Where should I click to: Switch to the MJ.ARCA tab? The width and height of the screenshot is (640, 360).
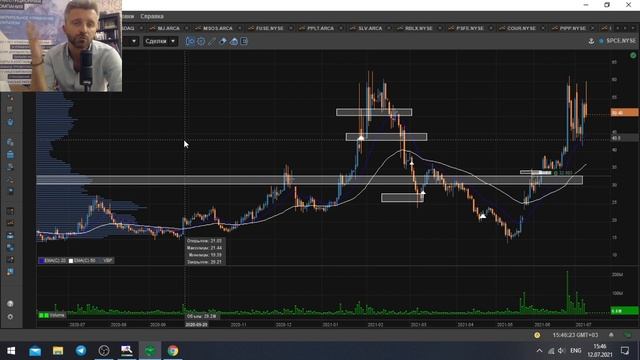pos(168,28)
